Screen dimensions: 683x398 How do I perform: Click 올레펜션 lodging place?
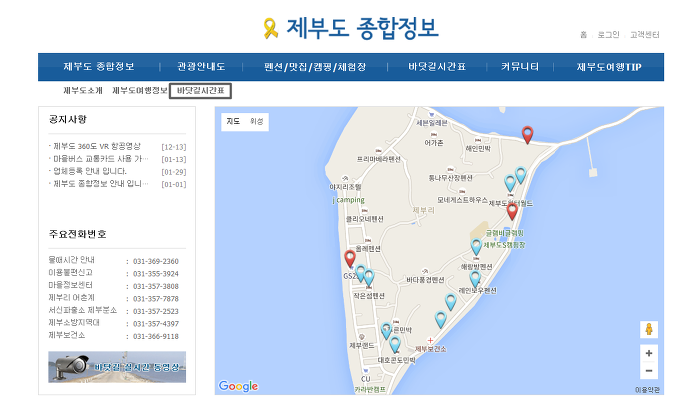click(x=368, y=248)
